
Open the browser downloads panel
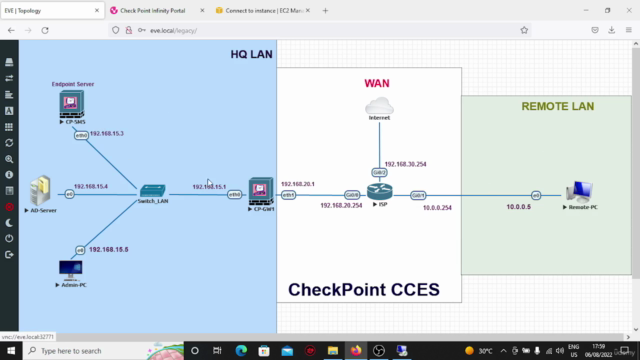tap(611, 30)
